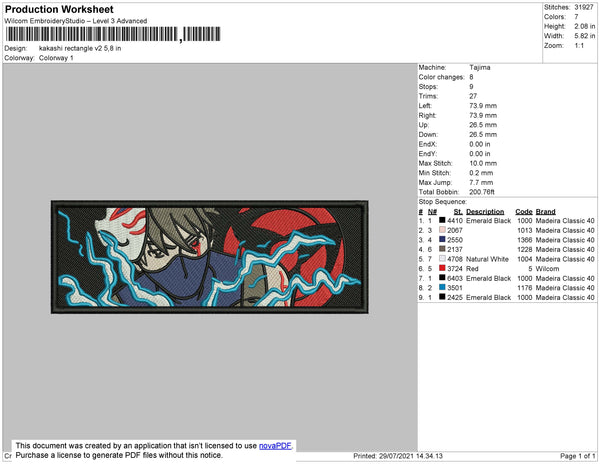
Task: Click the black swatch in stop 7
Action: [442, 278]
